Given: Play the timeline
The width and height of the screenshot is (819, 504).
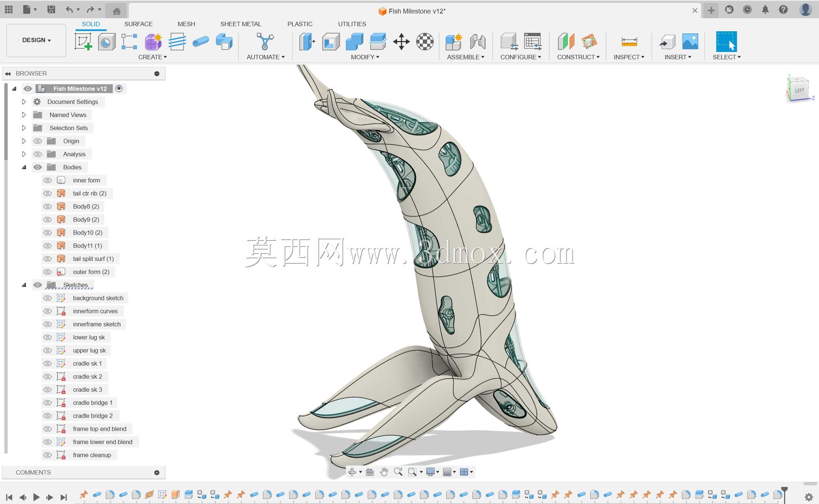Looking at the screenshot, I should [36, 497].
